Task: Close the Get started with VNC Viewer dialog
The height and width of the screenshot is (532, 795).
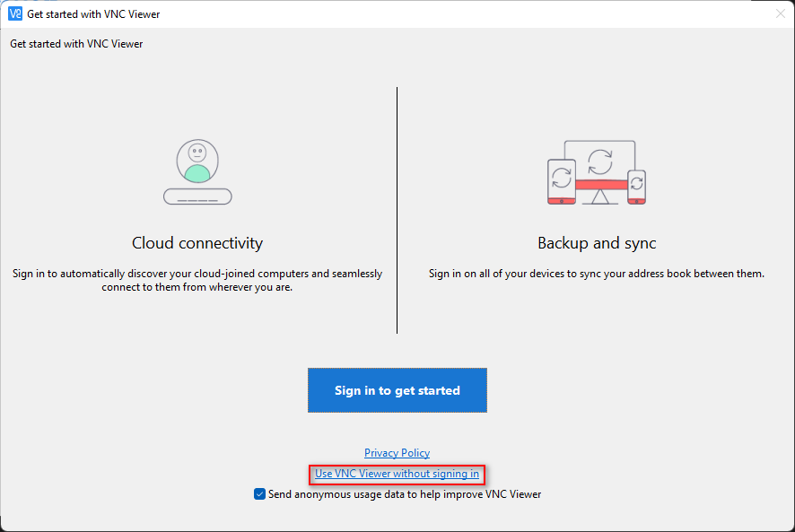Action: [x=781, y=13]
